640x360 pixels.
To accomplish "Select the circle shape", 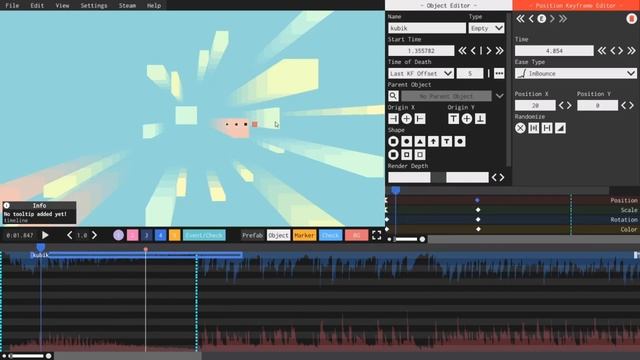I will coord(407,141).
